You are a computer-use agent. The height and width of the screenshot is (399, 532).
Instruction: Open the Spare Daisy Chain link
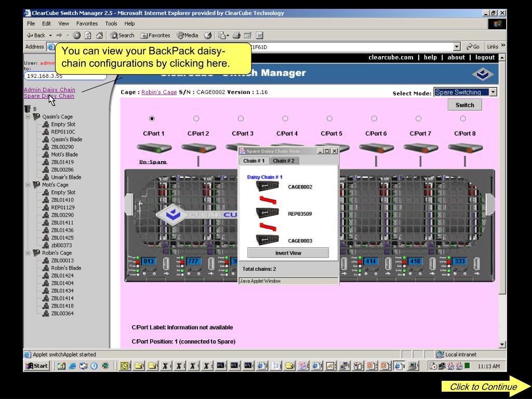(49, 96)
